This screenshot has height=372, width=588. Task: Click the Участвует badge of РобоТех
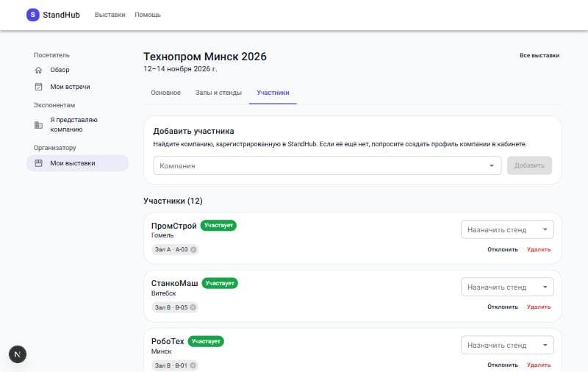click(x=206, y=341)
